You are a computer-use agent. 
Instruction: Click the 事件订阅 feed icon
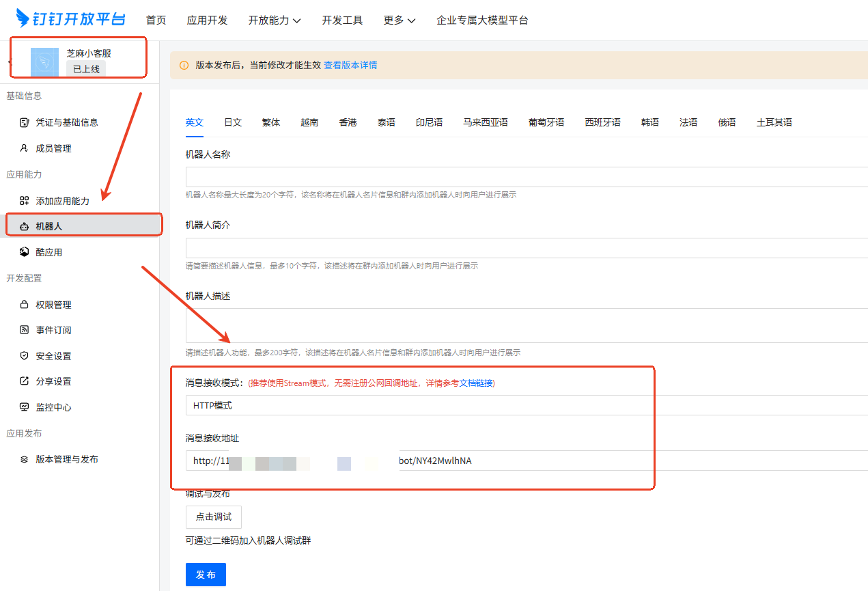[25, 330]
